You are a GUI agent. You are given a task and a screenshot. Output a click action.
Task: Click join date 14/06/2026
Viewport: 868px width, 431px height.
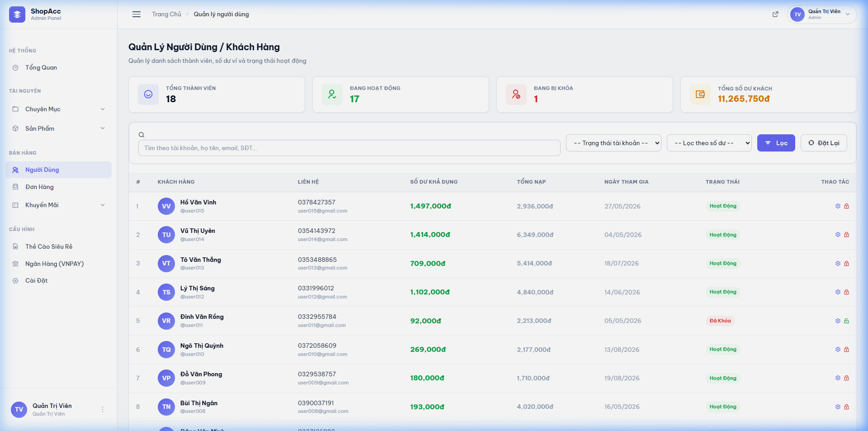(x=622, y=292)
